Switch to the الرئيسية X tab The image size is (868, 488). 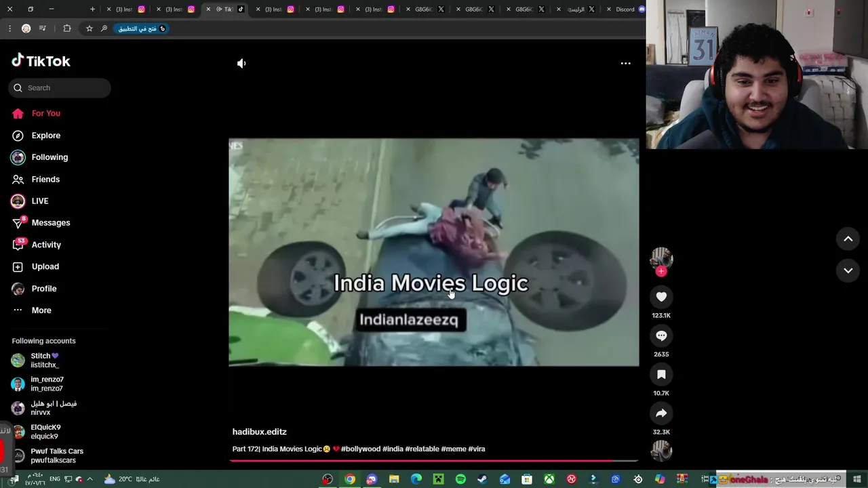point(576,9)
